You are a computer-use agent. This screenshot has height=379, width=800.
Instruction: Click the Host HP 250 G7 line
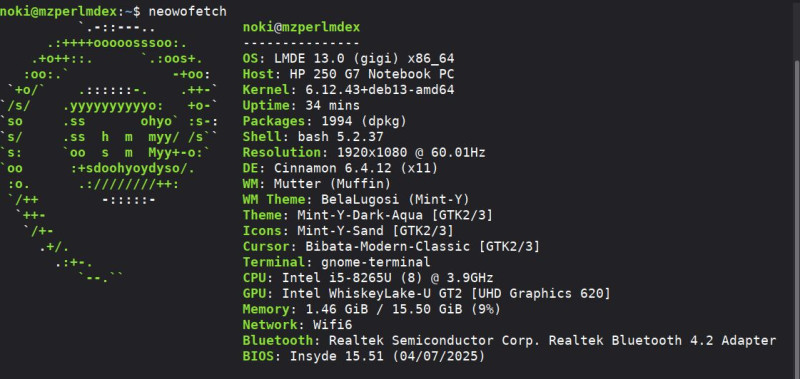pyautogui.click(x=348, y=74)
